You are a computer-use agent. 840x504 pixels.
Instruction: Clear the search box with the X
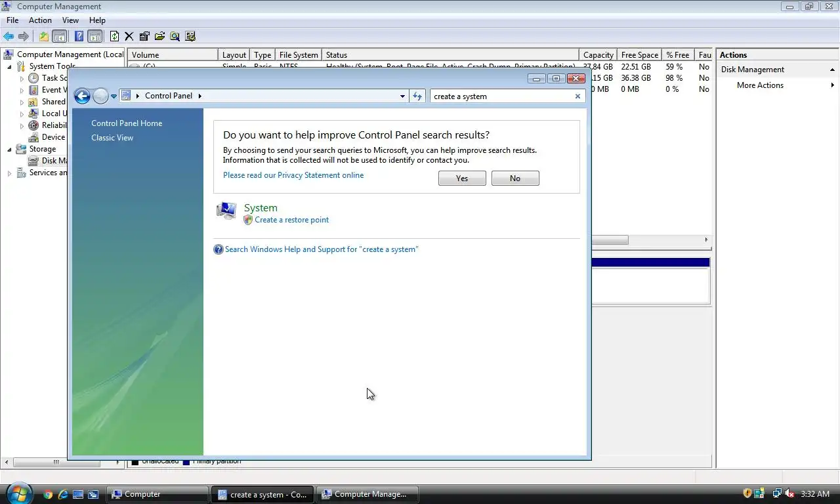(x=577, y=96)
